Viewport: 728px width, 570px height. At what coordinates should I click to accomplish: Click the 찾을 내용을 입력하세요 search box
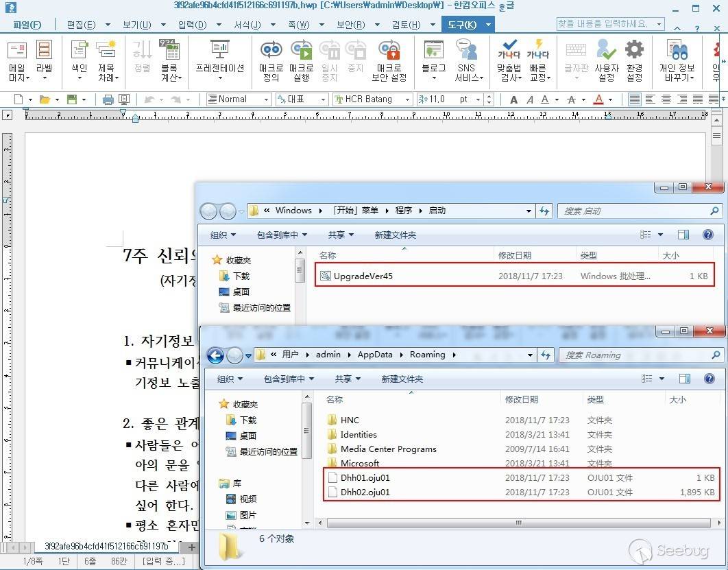(x=611, y=24)
